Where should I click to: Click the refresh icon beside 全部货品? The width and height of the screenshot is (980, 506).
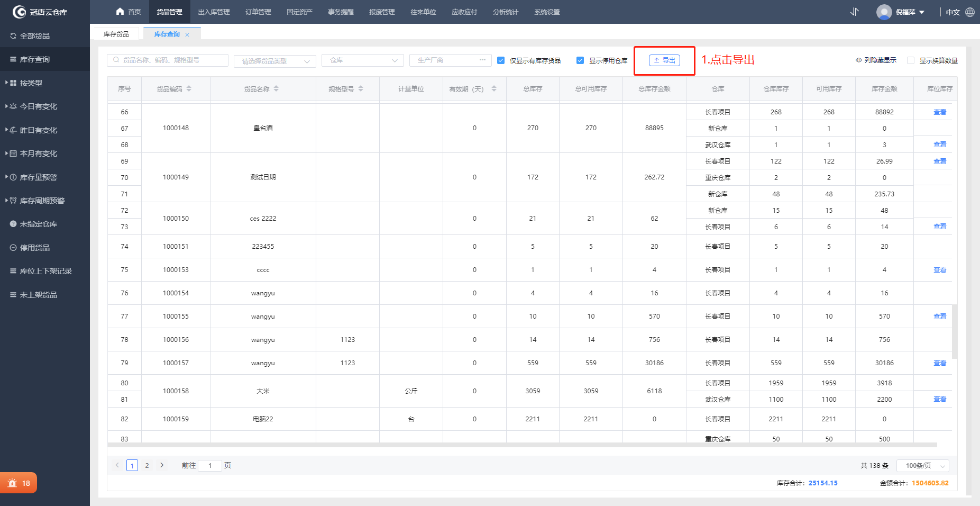pyautogui.click(x=13, y=36)
